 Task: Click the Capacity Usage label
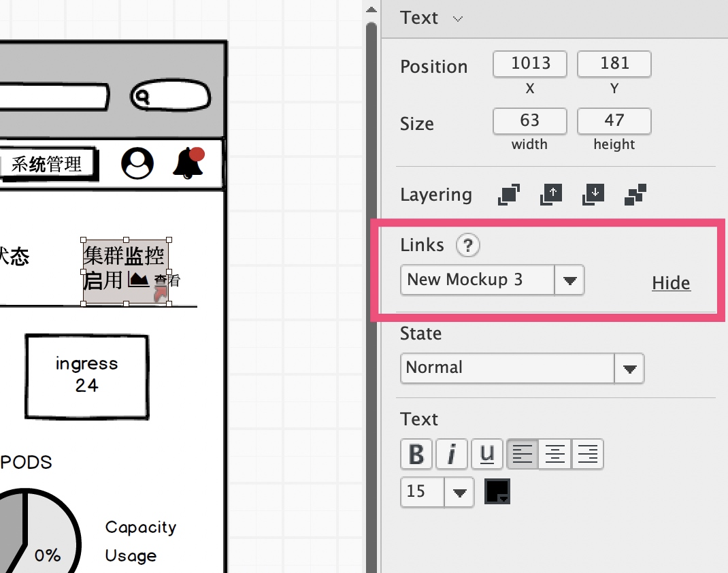pyautogui.click(x=141, y=542)
